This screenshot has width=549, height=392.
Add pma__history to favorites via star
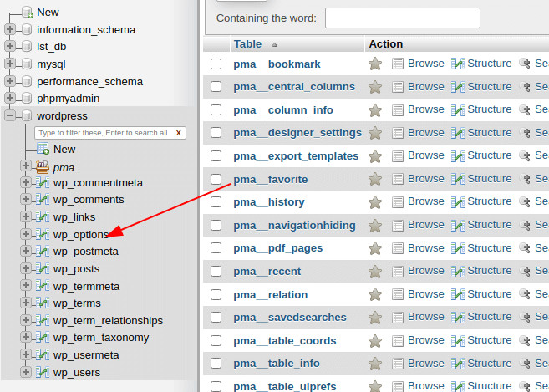pos(375,202)
